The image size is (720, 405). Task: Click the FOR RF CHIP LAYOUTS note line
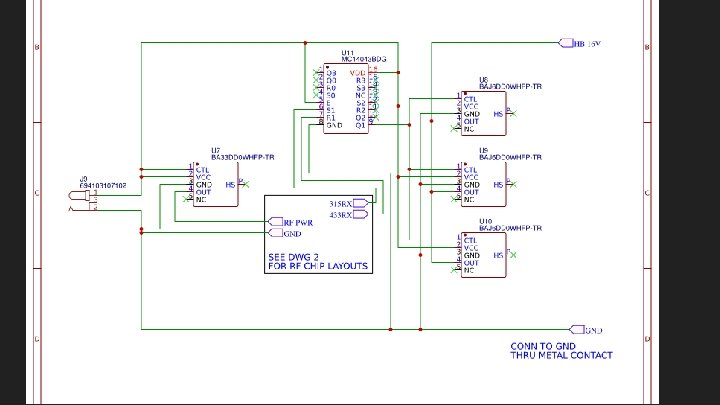pyautogui.click(x=318, y=266)
